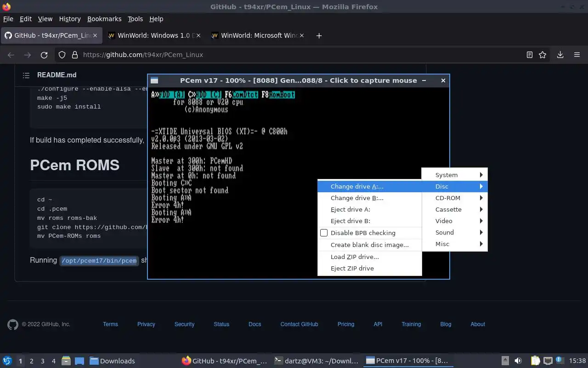Open Firefox Help menu
The width and height of the screenshot is (588, 368).
coord(156,19)
